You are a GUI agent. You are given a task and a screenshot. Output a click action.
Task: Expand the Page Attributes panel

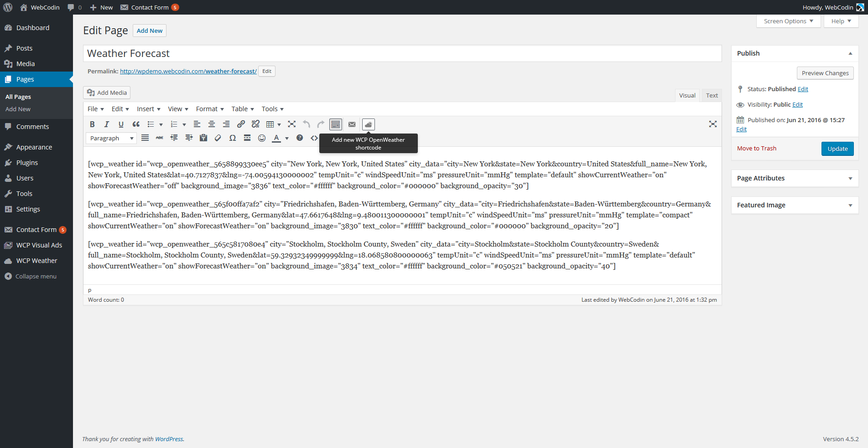850,178
